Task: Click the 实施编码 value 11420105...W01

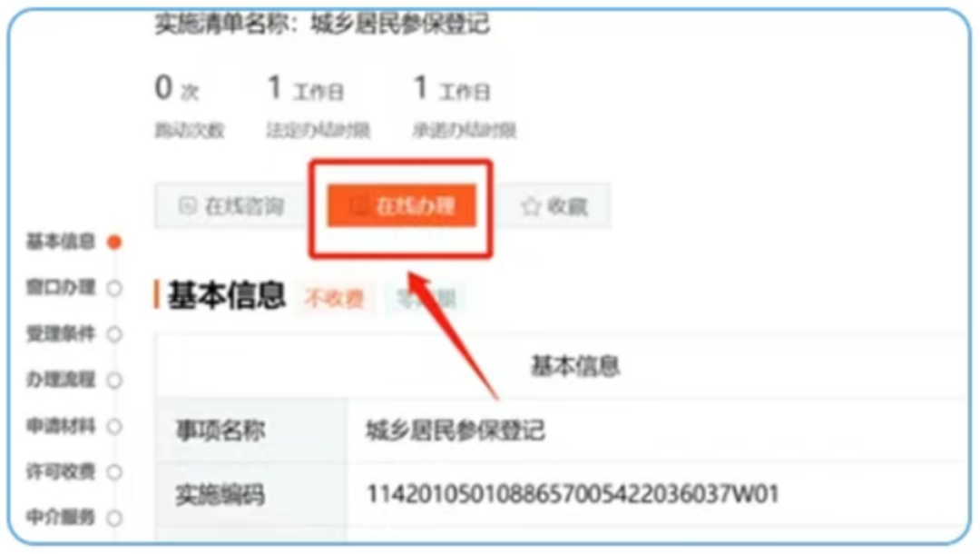Action: tap(573, 494)
